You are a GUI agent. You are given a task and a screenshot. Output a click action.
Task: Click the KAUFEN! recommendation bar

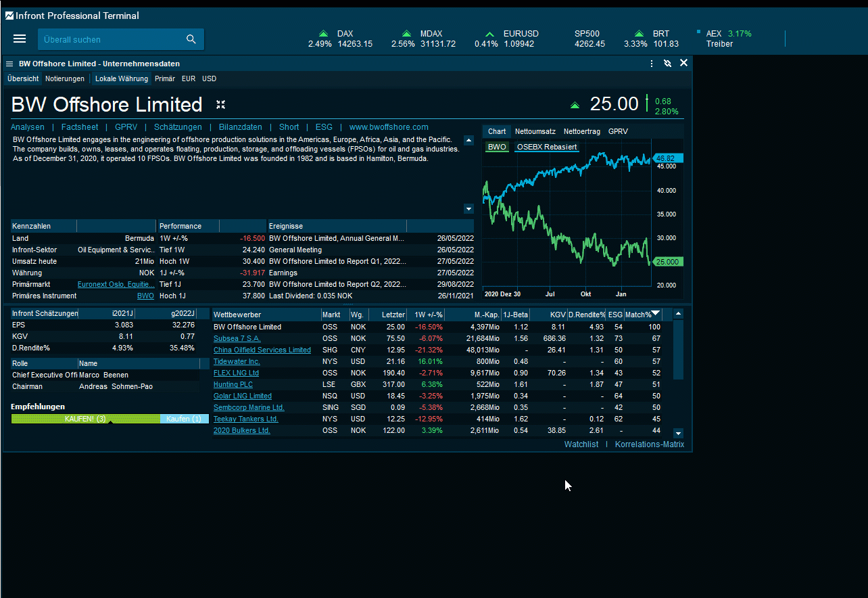[85, 419]
